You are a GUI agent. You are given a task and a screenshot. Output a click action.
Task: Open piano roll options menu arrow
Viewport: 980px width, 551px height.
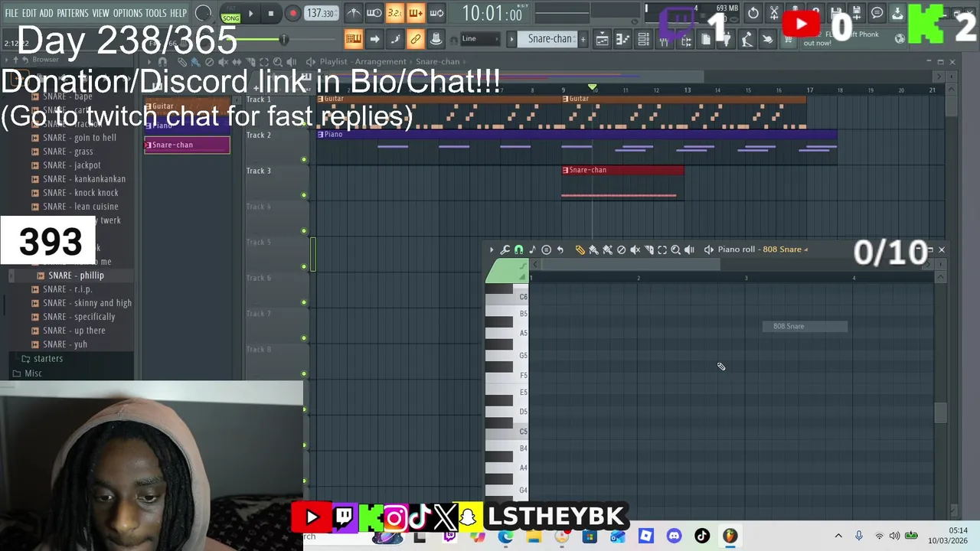click(492, 249)
